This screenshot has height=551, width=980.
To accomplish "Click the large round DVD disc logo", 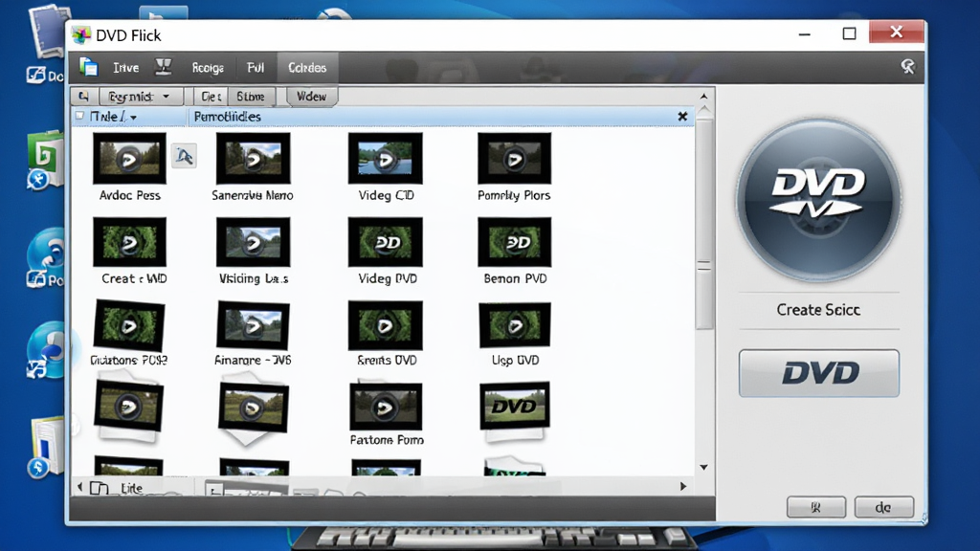I will pyautogui.click(x=819, y=201).
